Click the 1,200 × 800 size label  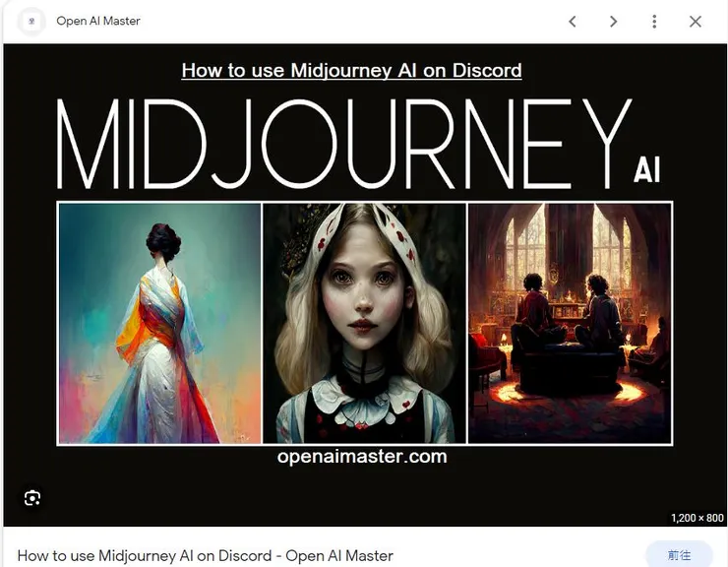pyautogui.click(x=697, y=518)
